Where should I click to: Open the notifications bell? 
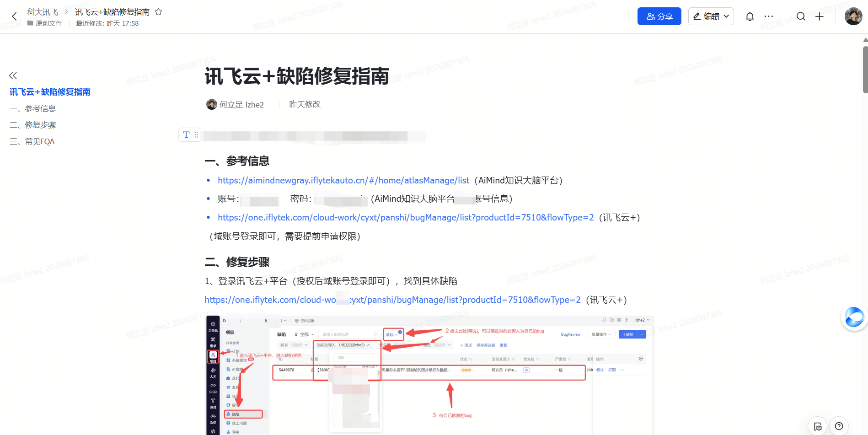[750, 16]
